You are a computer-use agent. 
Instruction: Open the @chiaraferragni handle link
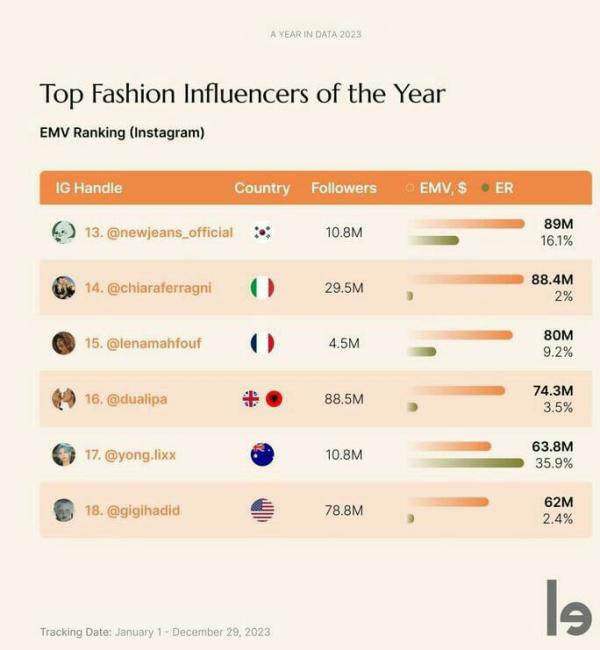pos(159,288)
